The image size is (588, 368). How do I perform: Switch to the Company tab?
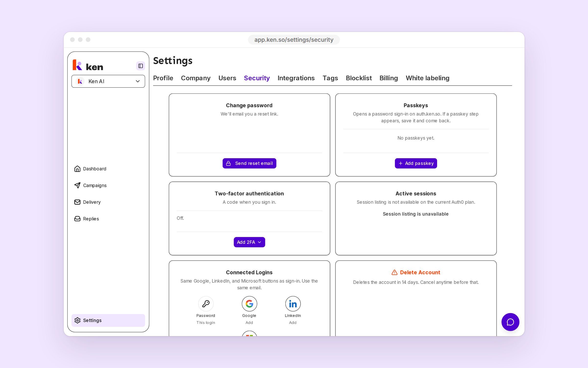(x=196, y=78)
